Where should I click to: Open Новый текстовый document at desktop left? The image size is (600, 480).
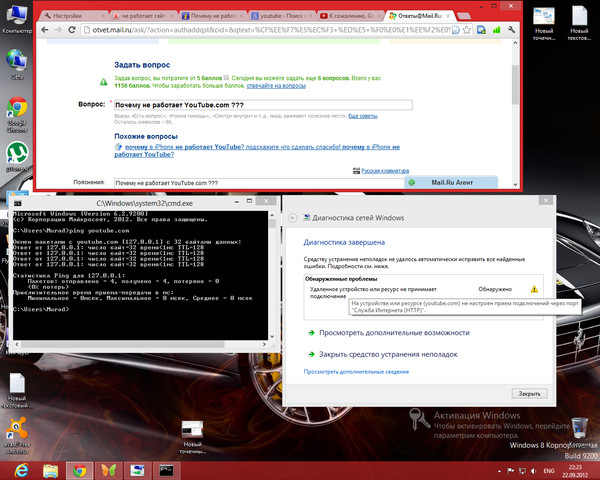tap(17, 390)
